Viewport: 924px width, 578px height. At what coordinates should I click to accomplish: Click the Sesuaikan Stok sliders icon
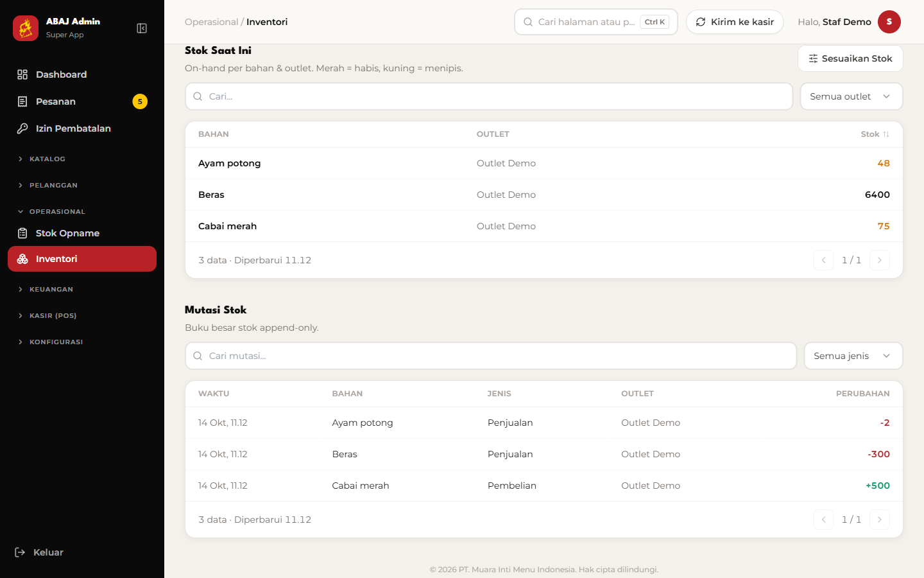click(813, 58)
